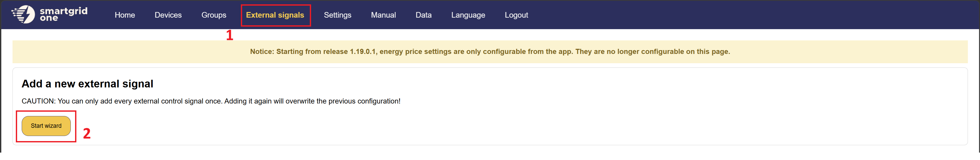Click the word Notice in the yellow banner
Image resolution: width=980 pixels, height=160 pixels.
[262, 52]
